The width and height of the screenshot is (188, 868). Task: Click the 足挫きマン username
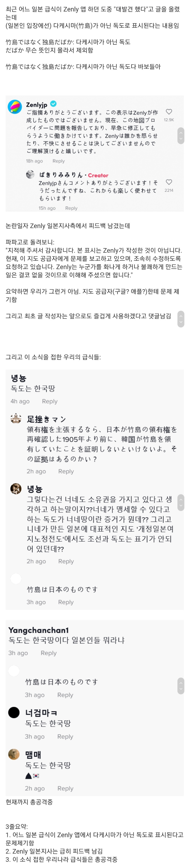(46, 419)
